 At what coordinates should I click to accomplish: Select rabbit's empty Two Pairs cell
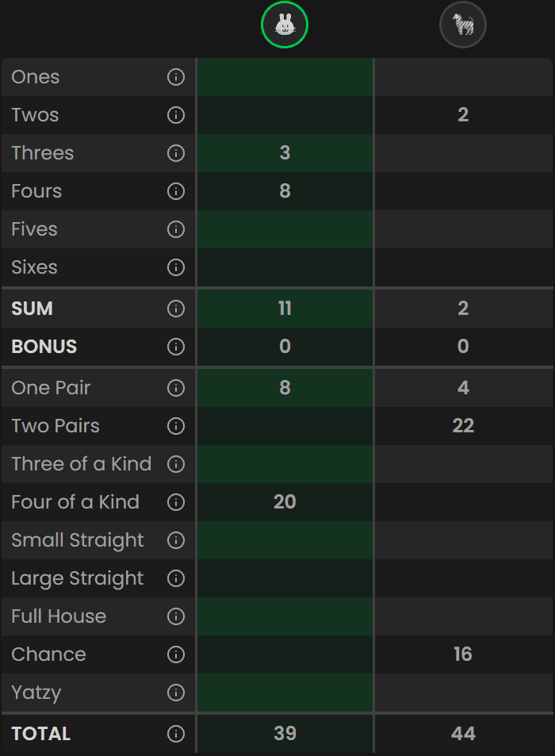click(285, 426)
